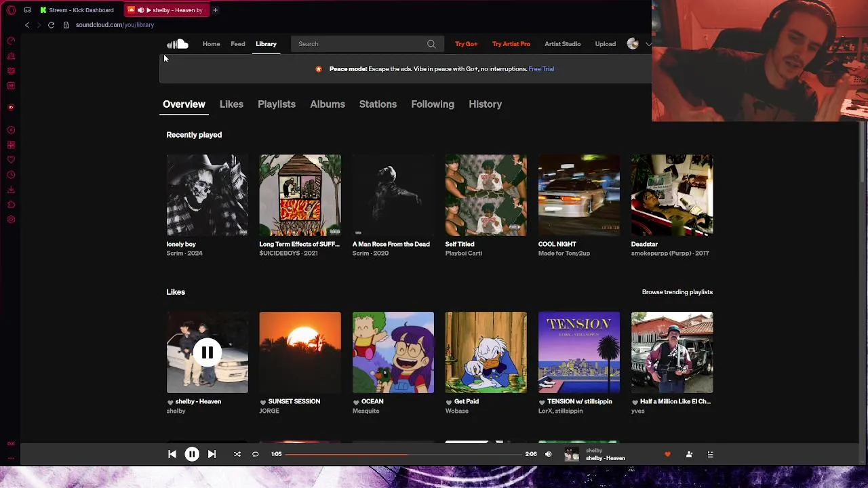Unlike the current track via orange heart
The image size is (868, 488).
click(x=667, y=454)
